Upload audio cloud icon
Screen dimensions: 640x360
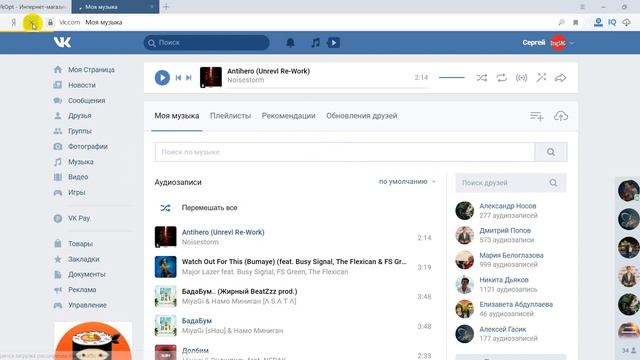[x=561, y=116]
